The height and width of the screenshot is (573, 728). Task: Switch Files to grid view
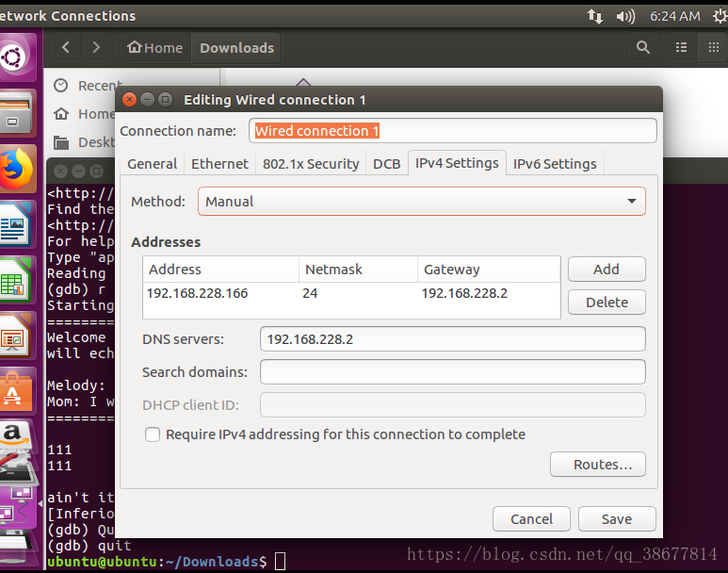point(713,47)
